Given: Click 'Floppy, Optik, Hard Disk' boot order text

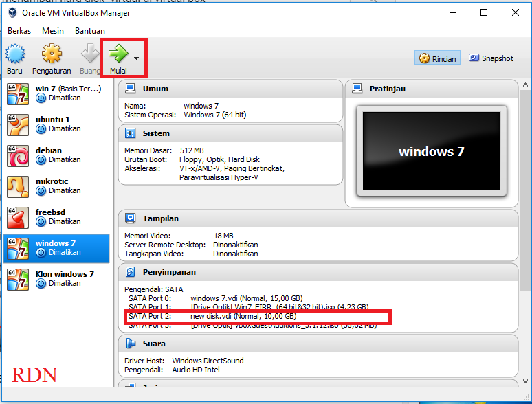Looking at the screenshot, I should point(219,159).
